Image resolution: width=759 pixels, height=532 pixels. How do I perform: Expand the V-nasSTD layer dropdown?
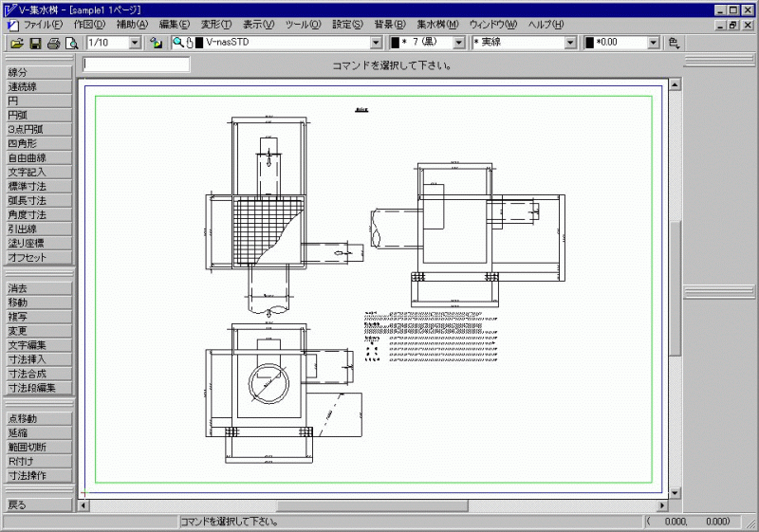pos(377,43)
